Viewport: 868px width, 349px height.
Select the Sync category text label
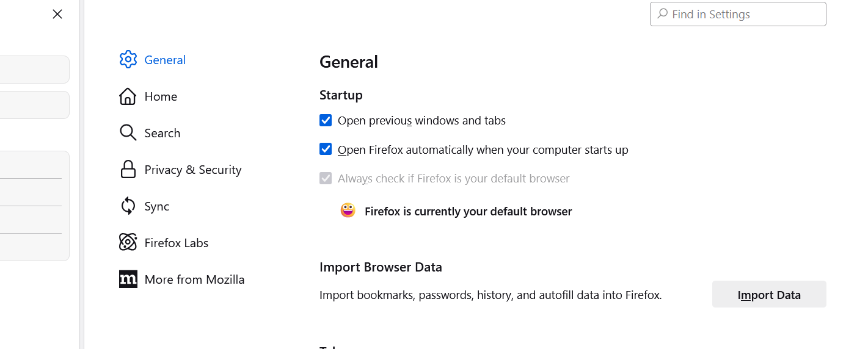point(157,206)
